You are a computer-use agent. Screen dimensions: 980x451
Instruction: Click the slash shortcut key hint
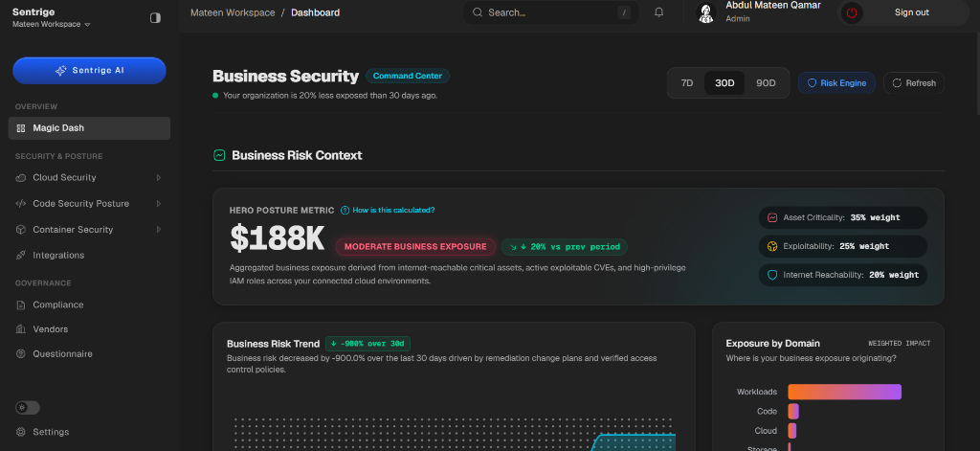click(624, 12)
